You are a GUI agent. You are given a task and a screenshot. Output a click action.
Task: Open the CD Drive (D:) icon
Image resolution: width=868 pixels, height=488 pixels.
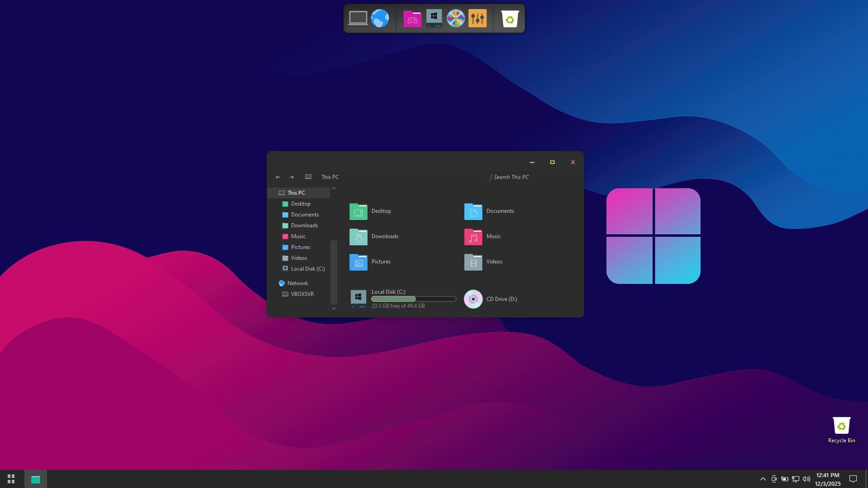pos(473,299)
